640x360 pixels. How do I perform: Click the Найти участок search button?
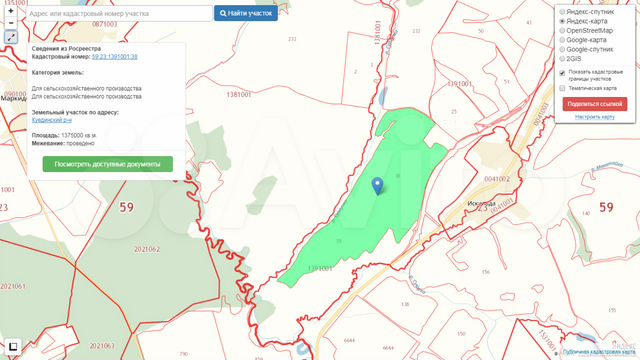(x=246, y=13)
